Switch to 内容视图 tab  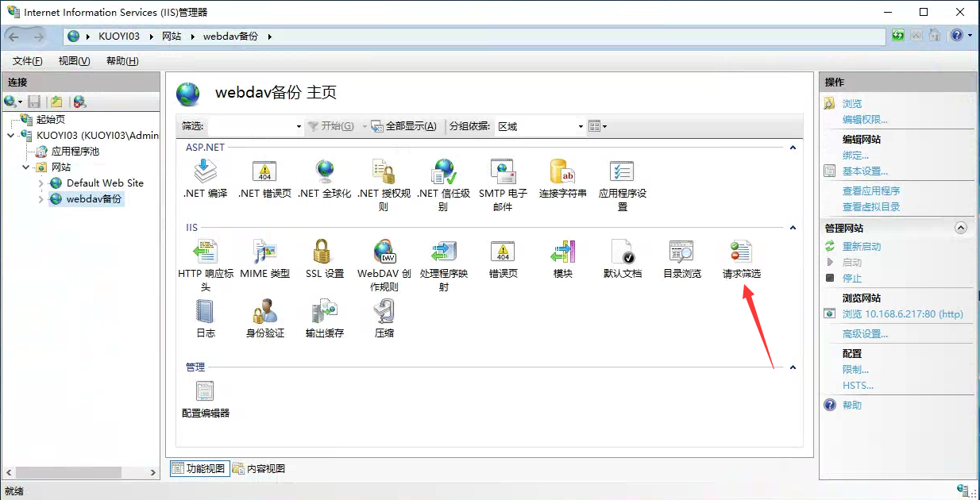259,468
